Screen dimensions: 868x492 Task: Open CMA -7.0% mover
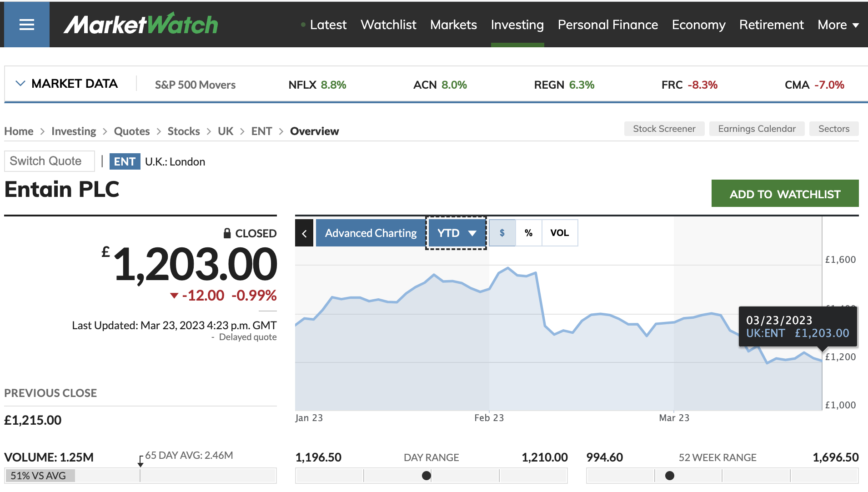[814, 85]
